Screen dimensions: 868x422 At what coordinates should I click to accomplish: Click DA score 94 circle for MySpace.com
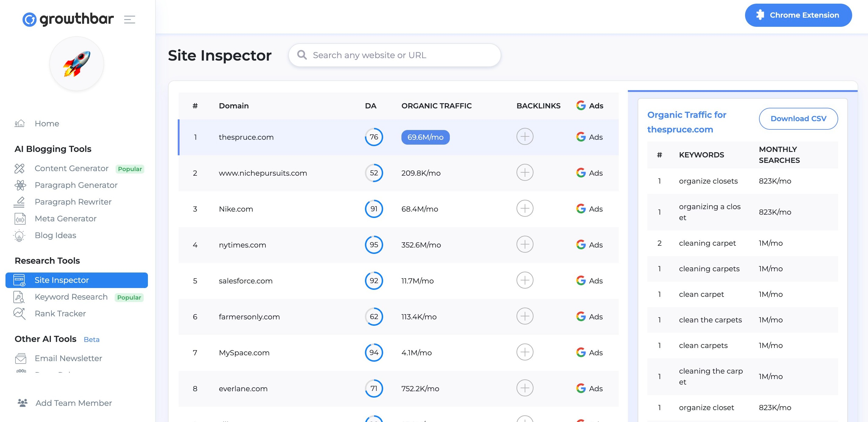(374, 353)
